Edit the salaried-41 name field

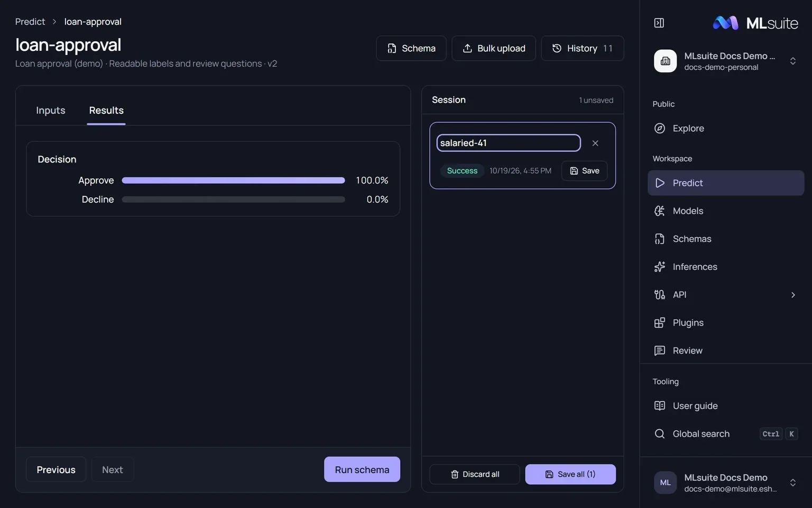point(509,143)
